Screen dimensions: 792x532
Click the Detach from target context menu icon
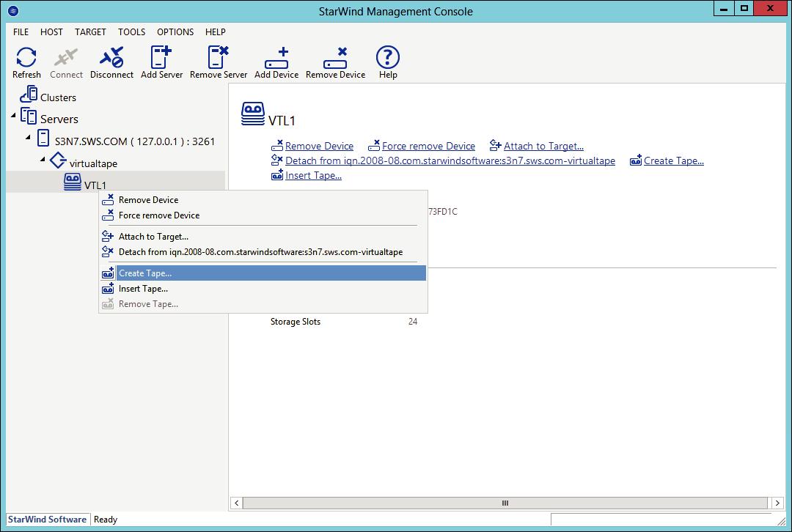tap(108, 251)
